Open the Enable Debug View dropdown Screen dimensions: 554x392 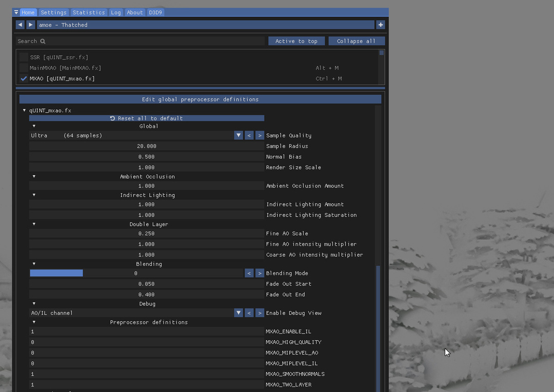coord(239,313)
